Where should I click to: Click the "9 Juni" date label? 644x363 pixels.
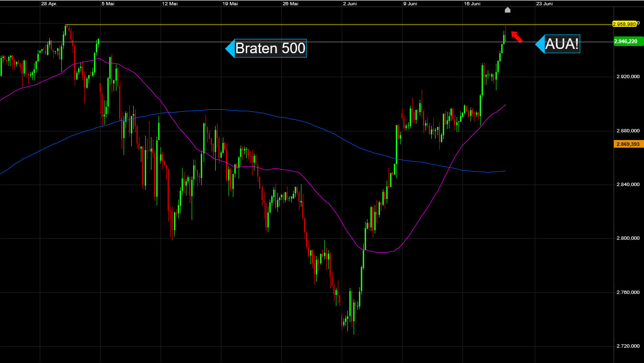[x=410, y=3]
